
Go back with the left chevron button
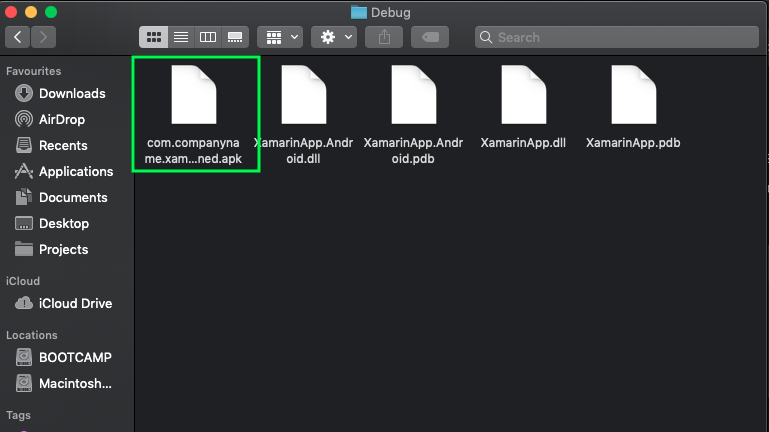[x=18, y=37]
